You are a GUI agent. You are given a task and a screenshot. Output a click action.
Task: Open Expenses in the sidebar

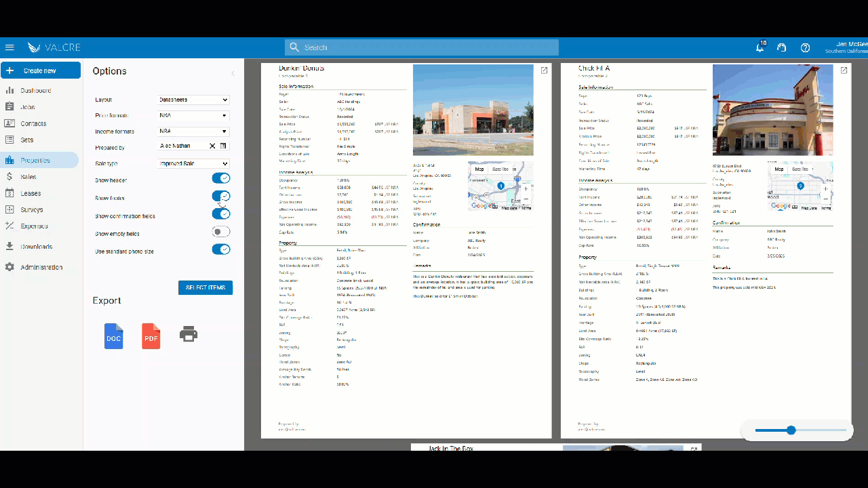(34, 226)
